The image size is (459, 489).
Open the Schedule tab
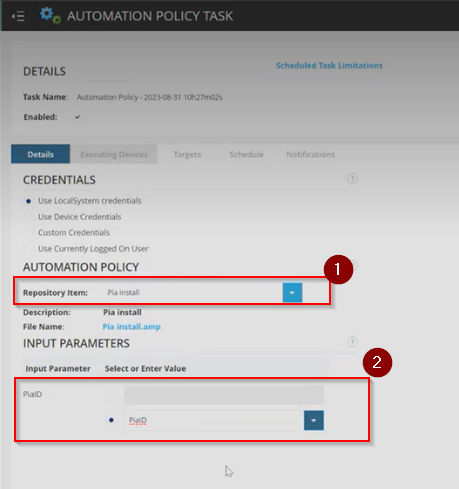point(246,154)
